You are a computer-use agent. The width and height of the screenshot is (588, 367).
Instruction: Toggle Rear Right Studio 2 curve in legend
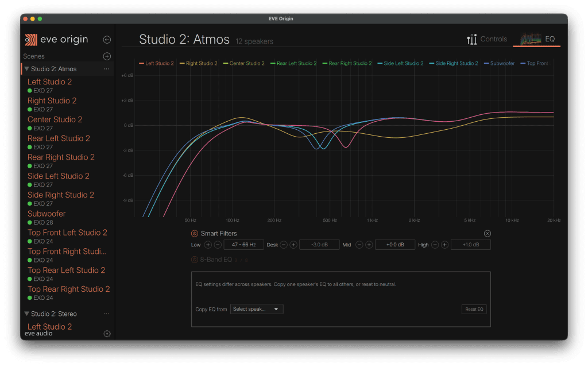(347, 63)
